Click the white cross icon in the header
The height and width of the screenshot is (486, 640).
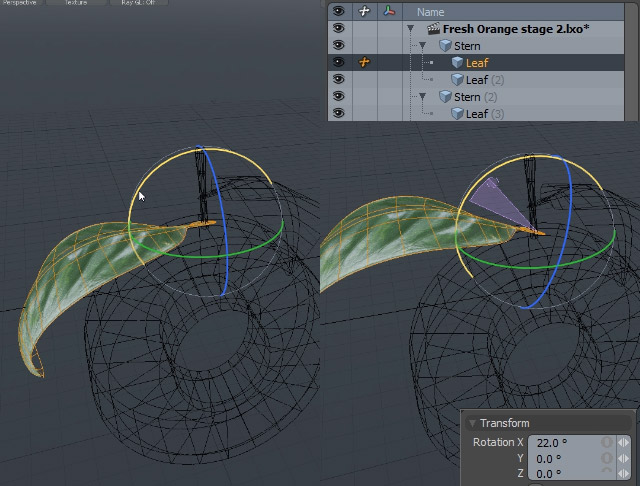(x=364, y=11)
